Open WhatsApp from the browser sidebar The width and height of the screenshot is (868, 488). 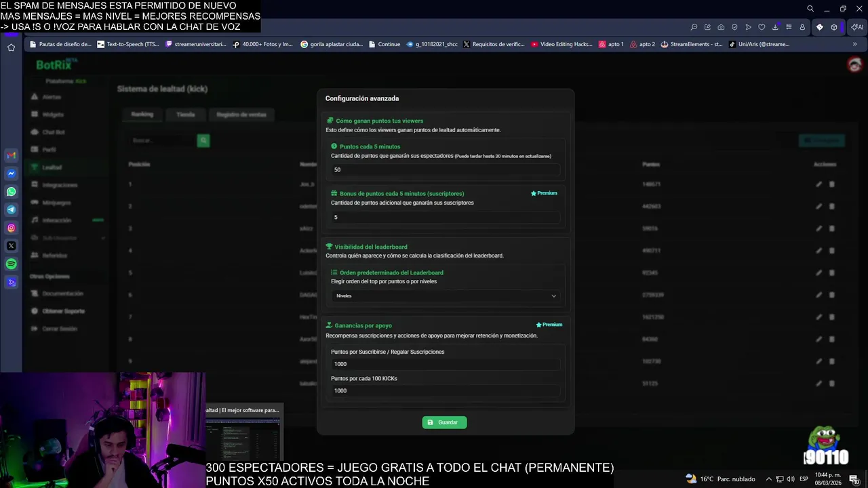11,192
